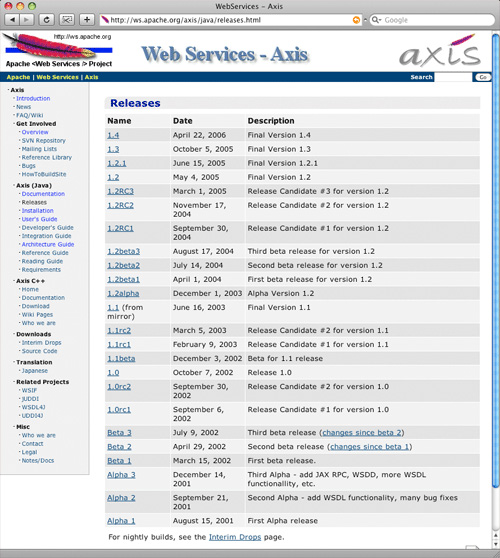
Task: Open changes since beta 2 link
Action: (x=362, y=433)
